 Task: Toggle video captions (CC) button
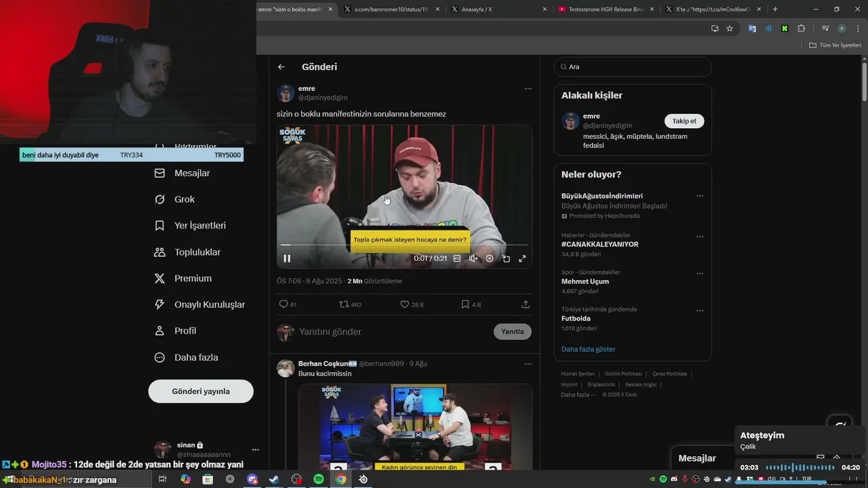click(x=457, y=258)
